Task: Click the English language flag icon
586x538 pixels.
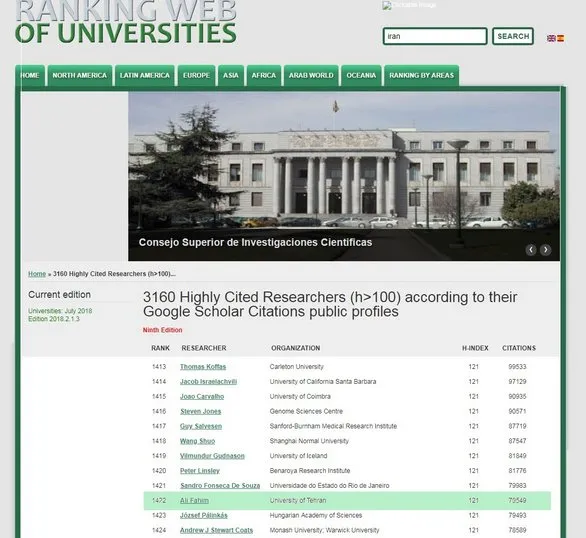Action: coord(551,38)
